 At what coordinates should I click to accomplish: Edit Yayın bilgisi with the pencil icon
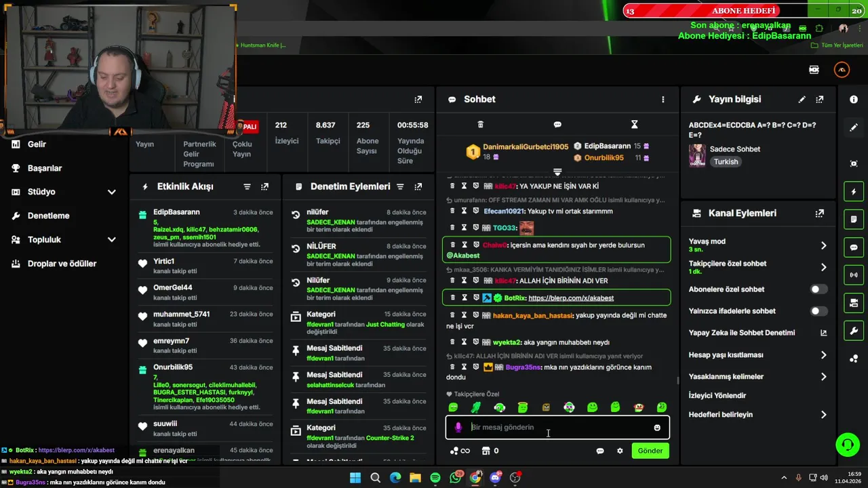coord(802,99)
